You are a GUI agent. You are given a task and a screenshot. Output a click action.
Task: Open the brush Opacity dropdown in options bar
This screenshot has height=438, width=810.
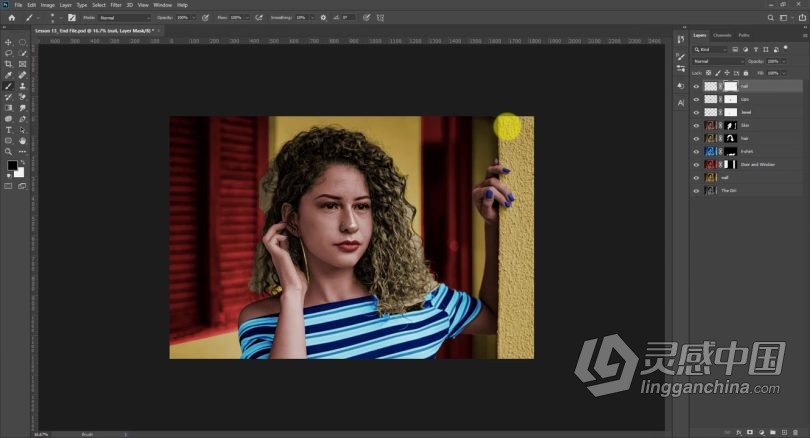pyautogui.click(x=194, y=18)
